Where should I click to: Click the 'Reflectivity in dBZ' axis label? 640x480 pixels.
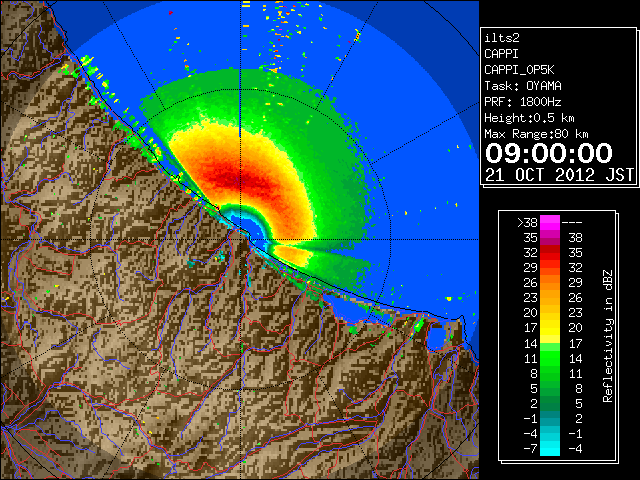(608, 336)
